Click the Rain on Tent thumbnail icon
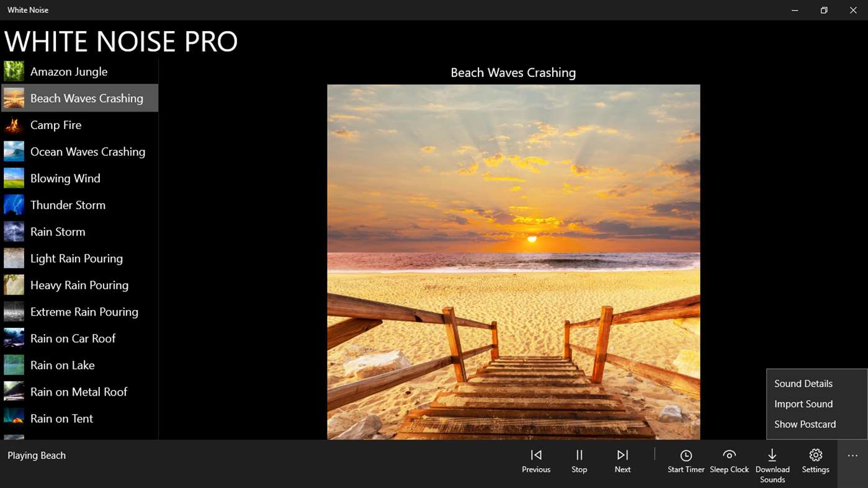 (14, 418)
